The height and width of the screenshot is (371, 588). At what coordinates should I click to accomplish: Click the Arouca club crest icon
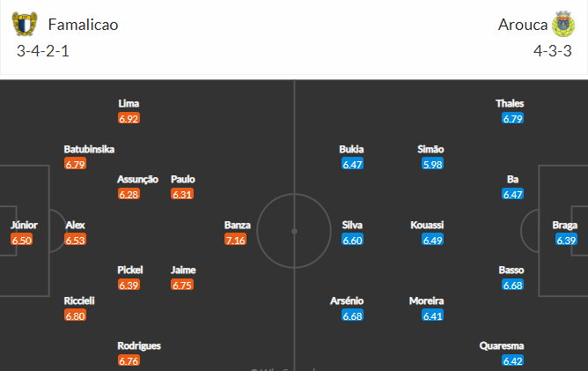click(x=563, y=24)
